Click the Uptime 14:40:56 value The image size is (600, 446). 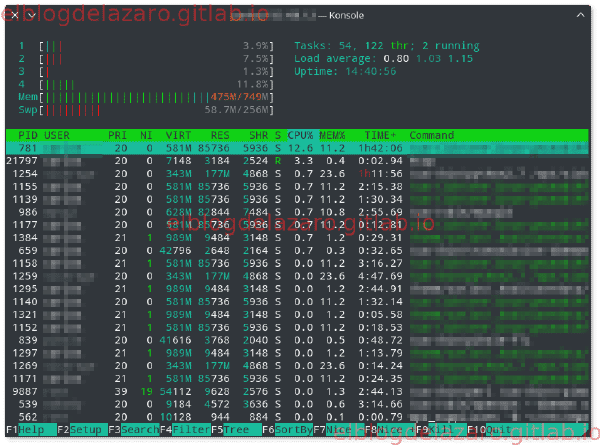(371, 72)
